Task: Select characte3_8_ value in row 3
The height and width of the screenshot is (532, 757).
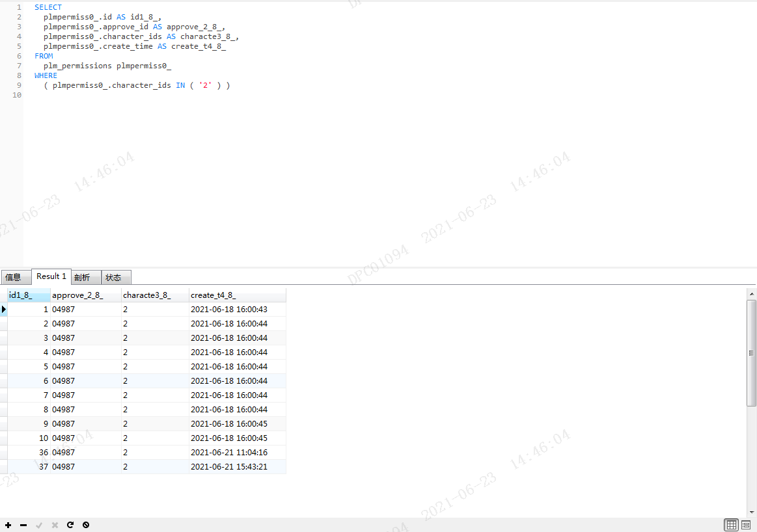Action: [155, 338]
